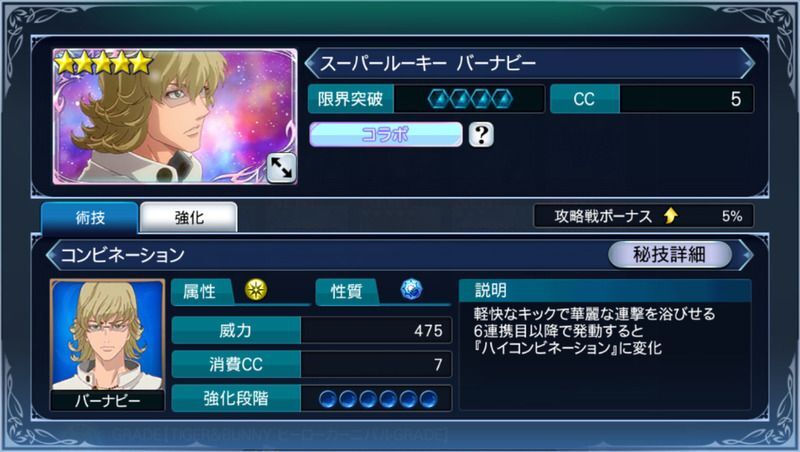800x452 pixels.
Task: Switch to the 強化 tab
Action: (189, 218)
